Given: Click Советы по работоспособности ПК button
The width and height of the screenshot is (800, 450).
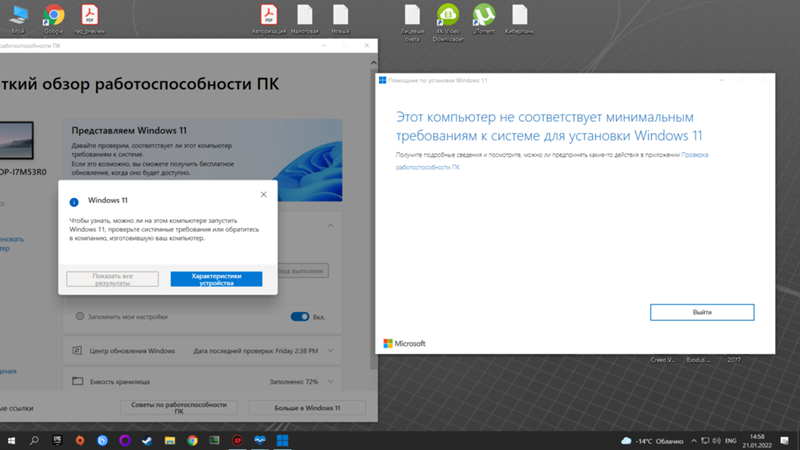Looking at the screenshot, I should coord(179,408).
